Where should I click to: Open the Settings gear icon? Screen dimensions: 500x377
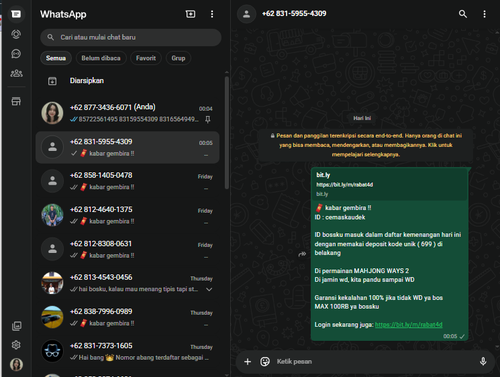(16, 345)
